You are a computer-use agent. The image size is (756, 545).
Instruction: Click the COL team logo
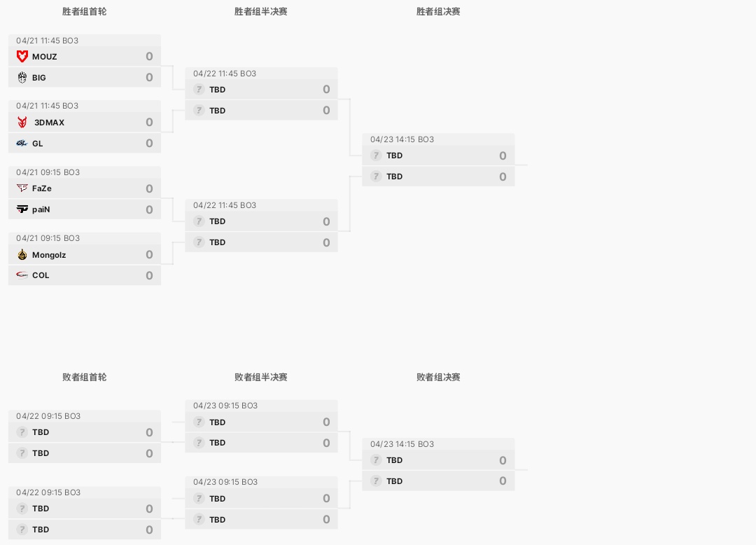point(22,275)
